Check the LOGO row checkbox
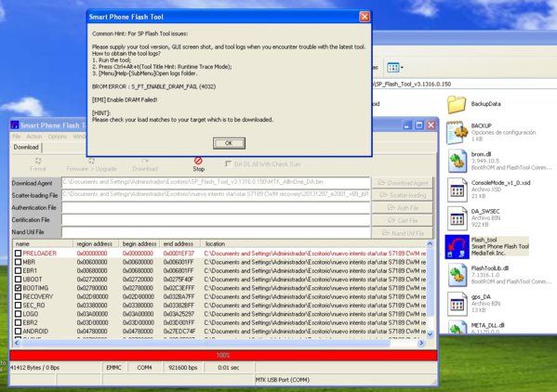 (18, 314)
